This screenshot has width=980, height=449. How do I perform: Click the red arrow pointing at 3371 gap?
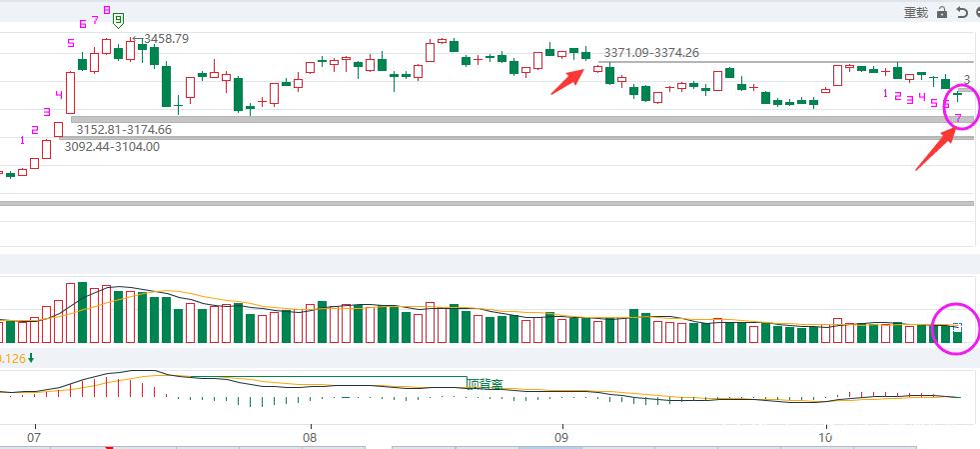click(570, 80)
